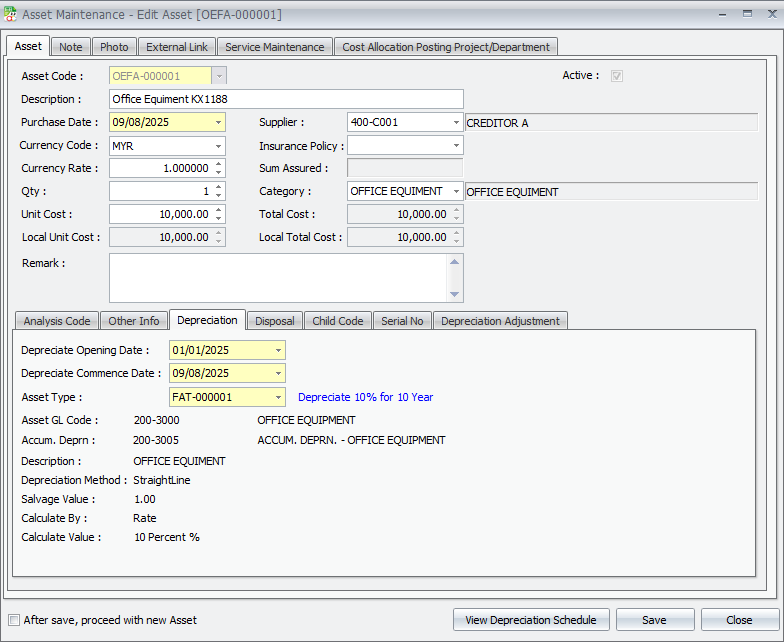The height and width of the screenshot is (642, 784).
Task: Open the Disposal sub-tab
Action: [274, 321]
